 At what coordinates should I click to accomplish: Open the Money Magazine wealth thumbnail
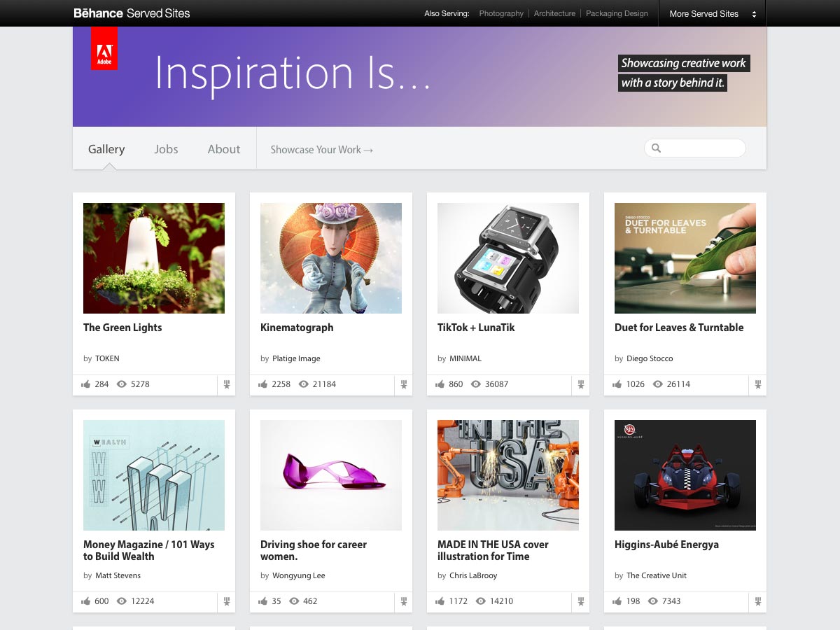154,475
